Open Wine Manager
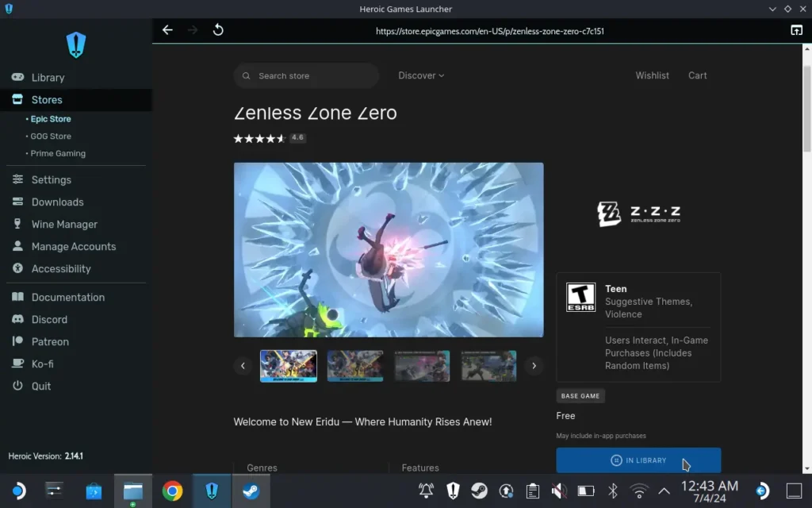The height and width of the screenshot is (508, 812). click(x=76, y=225)
